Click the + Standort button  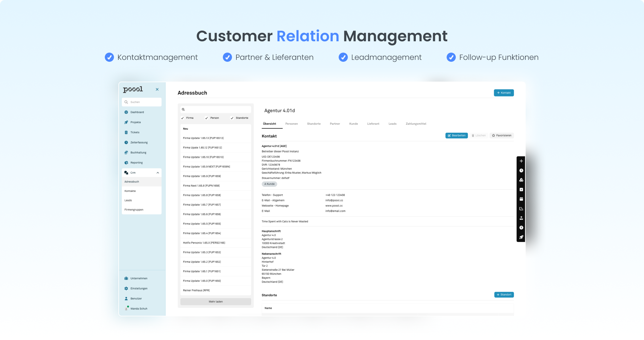(x=504, y=295)
